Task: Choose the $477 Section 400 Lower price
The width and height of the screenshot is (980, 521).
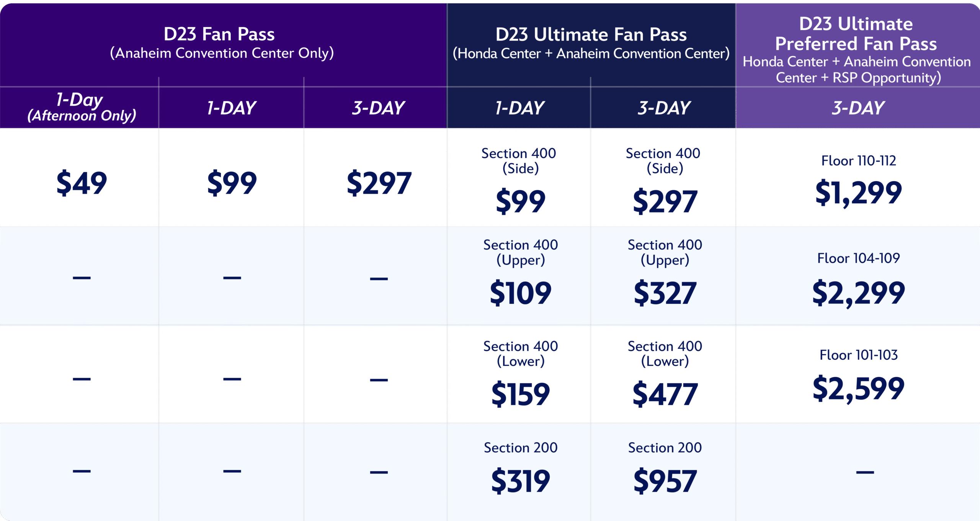Action: click(665, 394)
